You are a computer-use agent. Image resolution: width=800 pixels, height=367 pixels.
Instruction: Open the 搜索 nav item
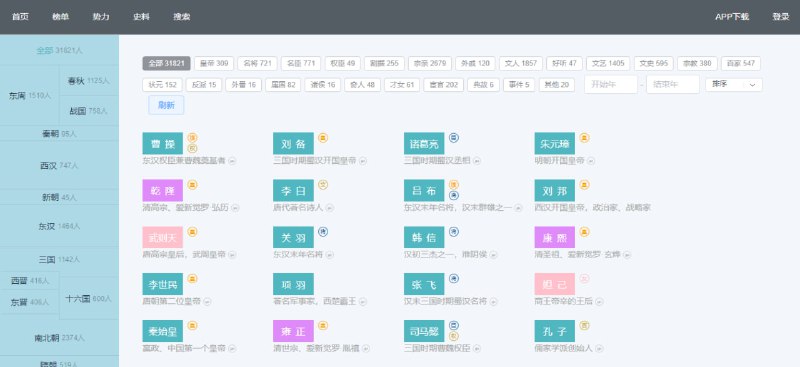(181, 17)
